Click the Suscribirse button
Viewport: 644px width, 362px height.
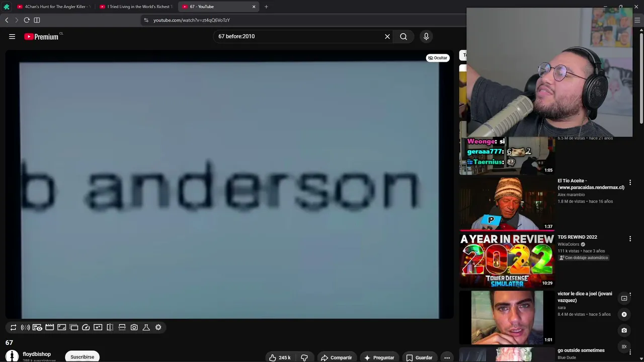83,357
